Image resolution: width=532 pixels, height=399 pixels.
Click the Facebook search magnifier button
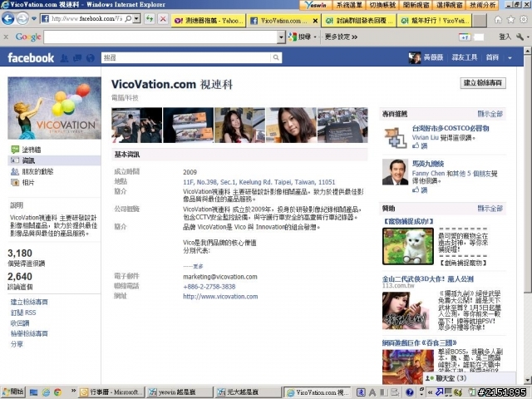(x=276, y=57)
